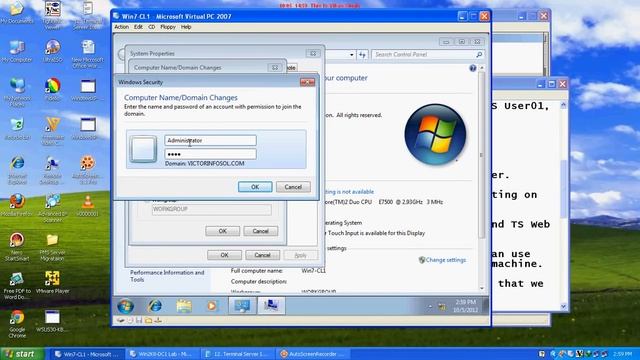Screen dimensions: 640x360
Task: Open Recycle Bin desktop icon
Action: [x=17, y=129]
